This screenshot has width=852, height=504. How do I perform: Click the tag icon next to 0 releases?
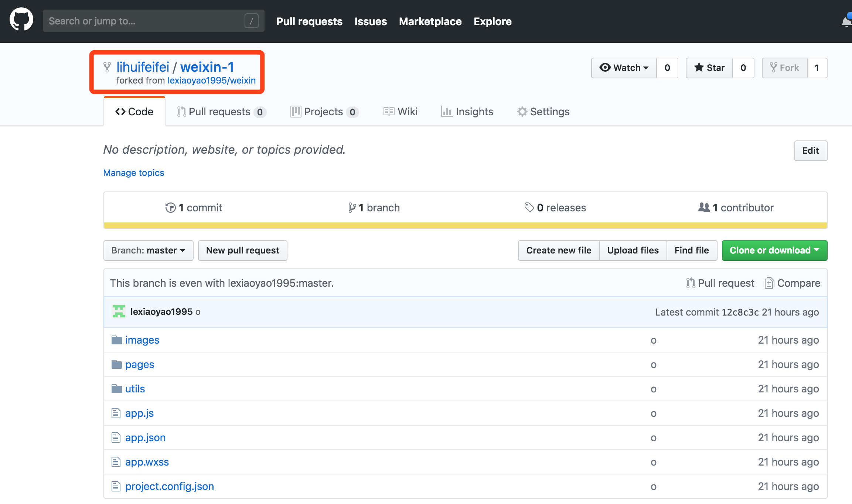[529, 207]
